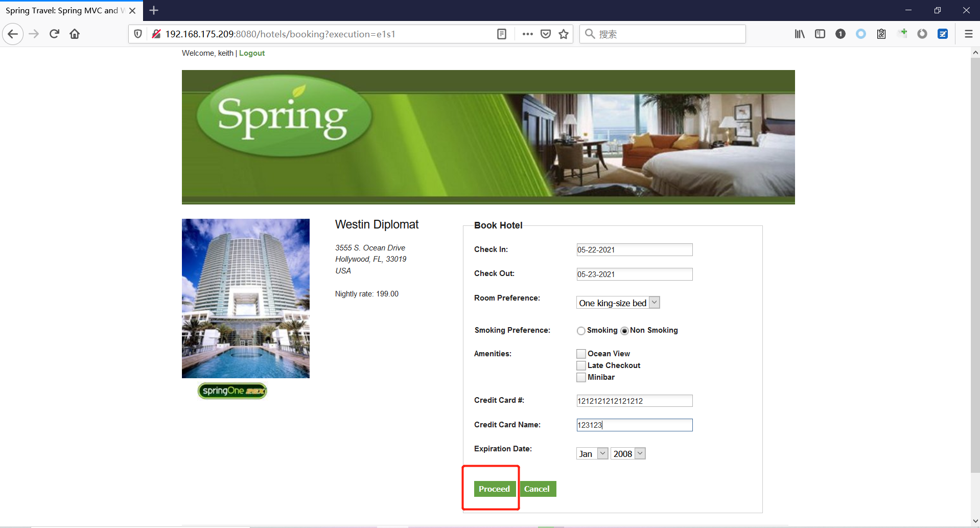980x528 pixels.
Task: View insecure connection lock icon details
Action: tap(156, 34)
